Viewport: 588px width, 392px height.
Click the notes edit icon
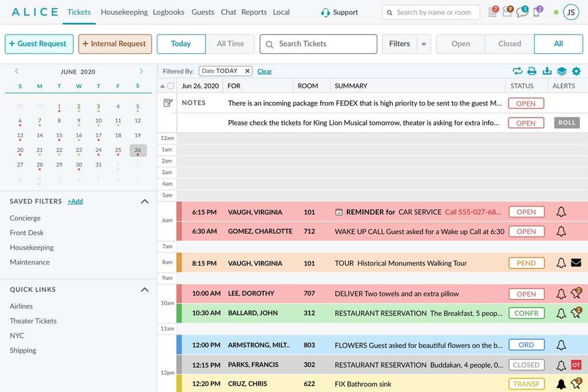pyautogui.click(x=168, y=103)
